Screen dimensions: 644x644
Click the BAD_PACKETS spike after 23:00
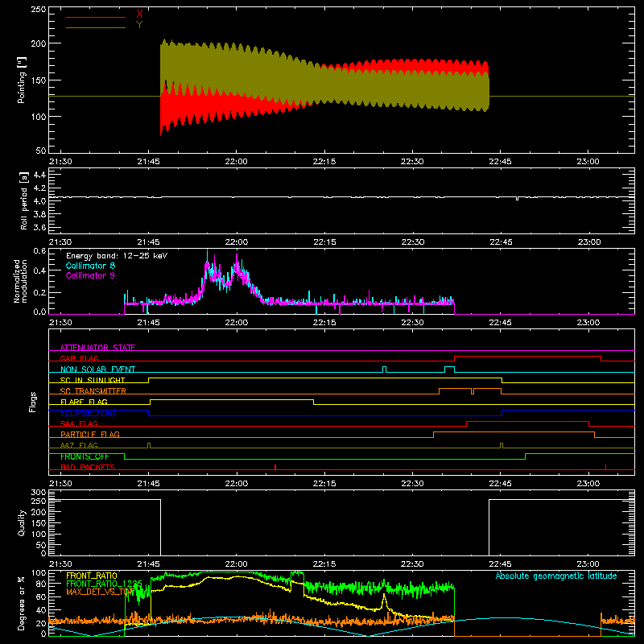coord(606,467)
